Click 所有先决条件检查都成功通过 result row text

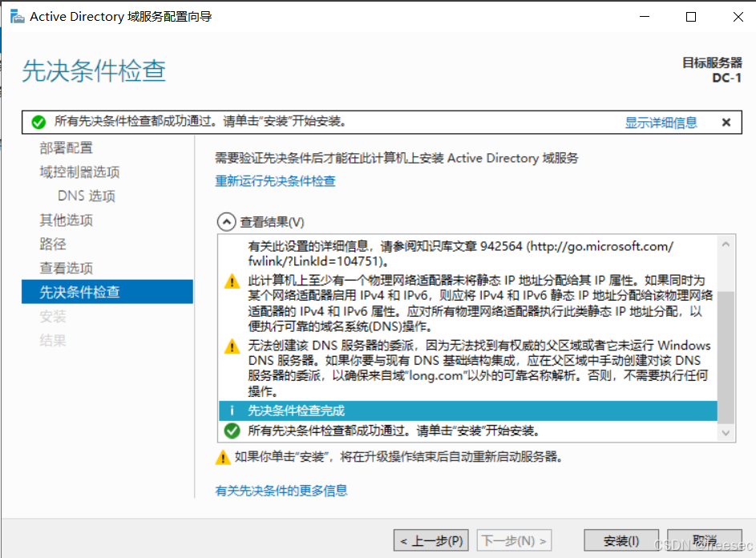pos(393,431)
